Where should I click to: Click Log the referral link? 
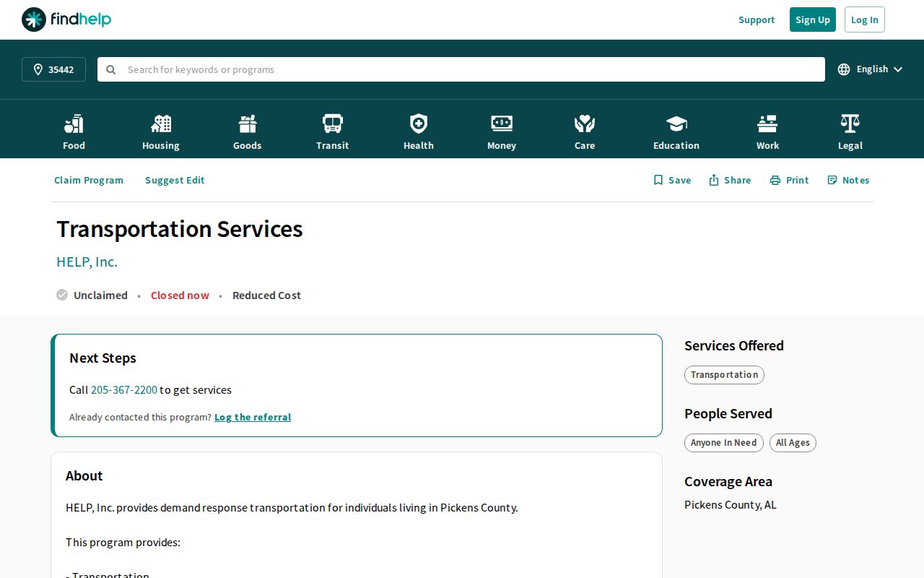[x=253, y=417]
